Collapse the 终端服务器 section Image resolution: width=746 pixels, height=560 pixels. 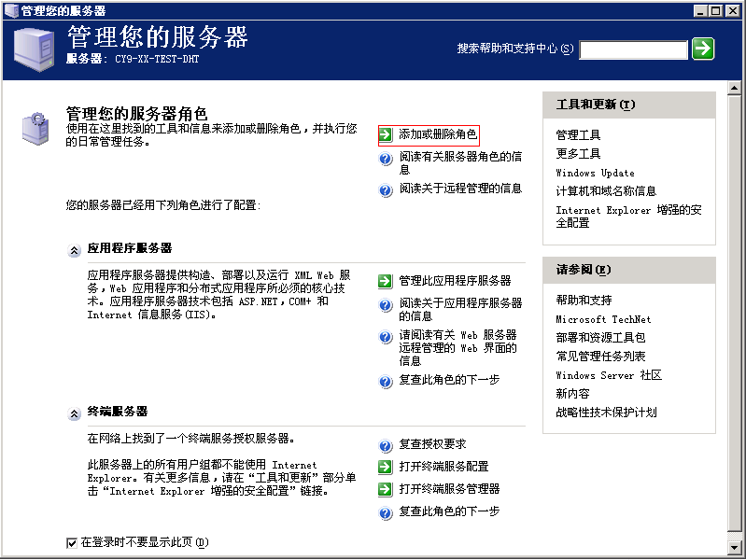point(74,413)
